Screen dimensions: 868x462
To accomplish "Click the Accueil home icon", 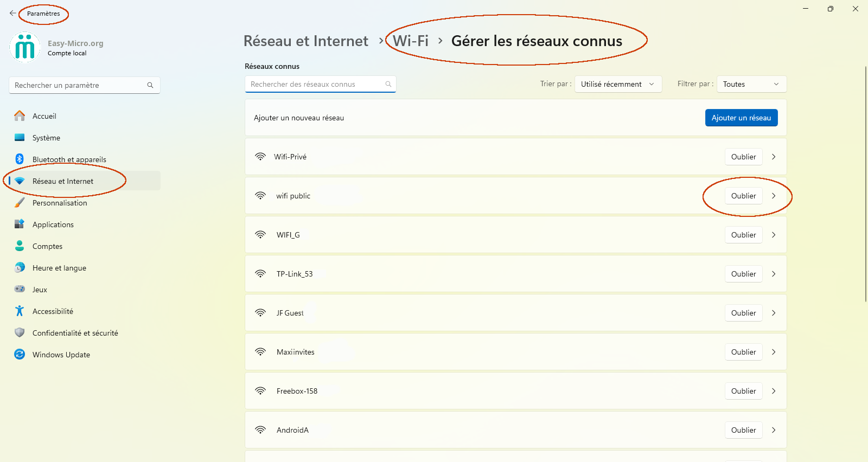I will point(20,116).
